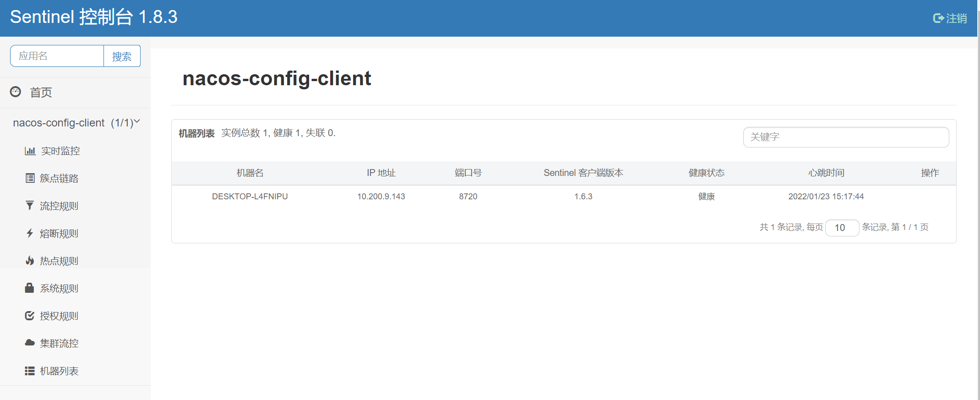This screenshot has width=980, height=400.
Task: Click the nacos-config-client page heading
Action: (x=277, y=78)
